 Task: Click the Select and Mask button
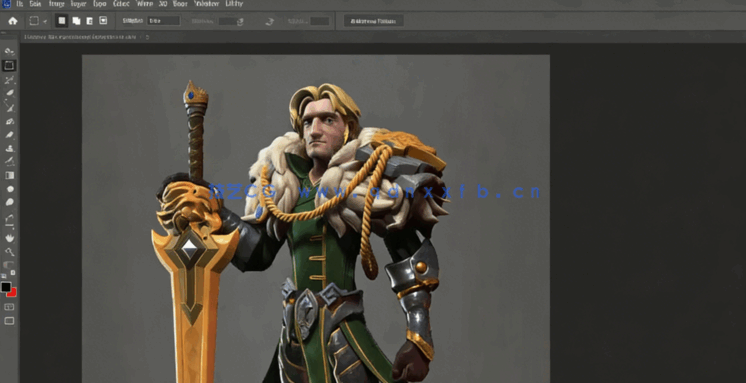(373, 21)
